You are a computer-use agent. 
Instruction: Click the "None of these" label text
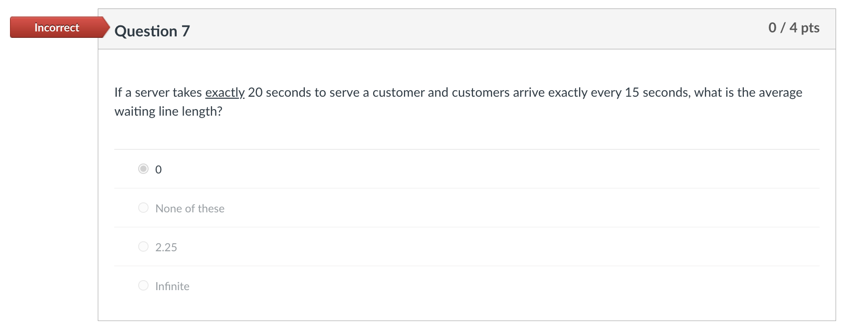tap(190, 208)
